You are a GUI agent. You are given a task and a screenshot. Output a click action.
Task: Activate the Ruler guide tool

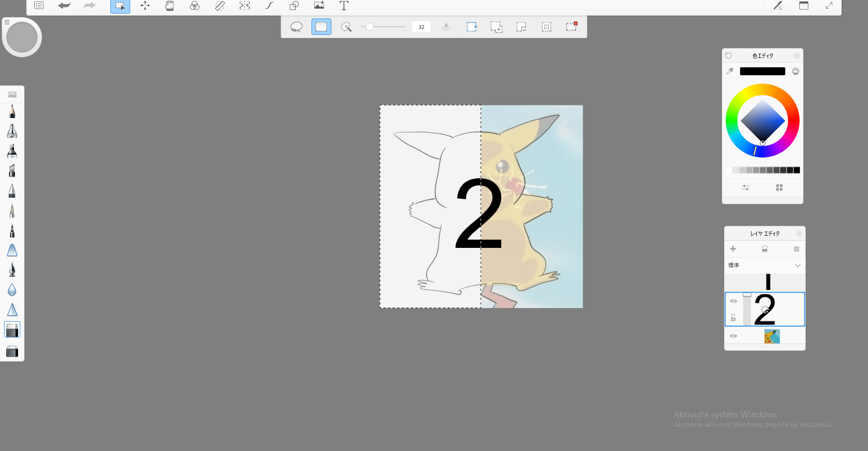pos(220,5)
